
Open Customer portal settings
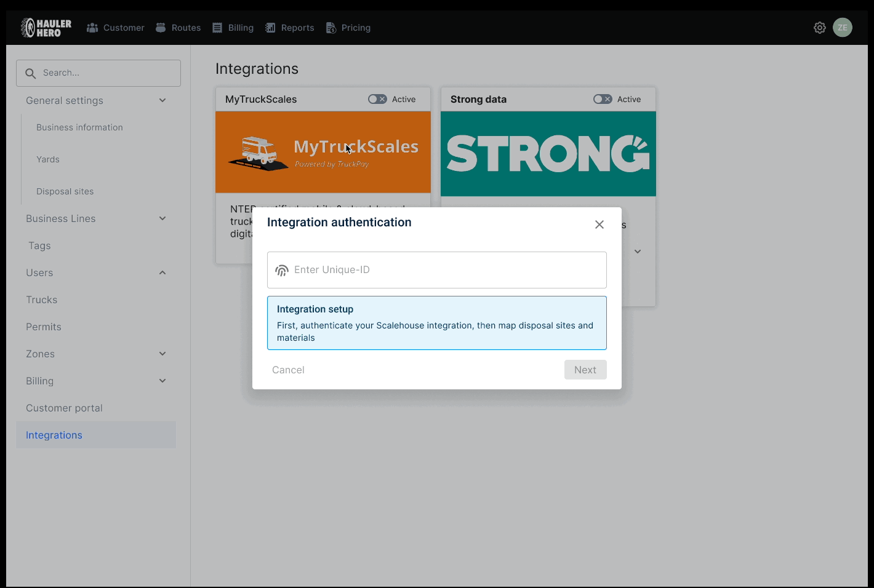64,408
